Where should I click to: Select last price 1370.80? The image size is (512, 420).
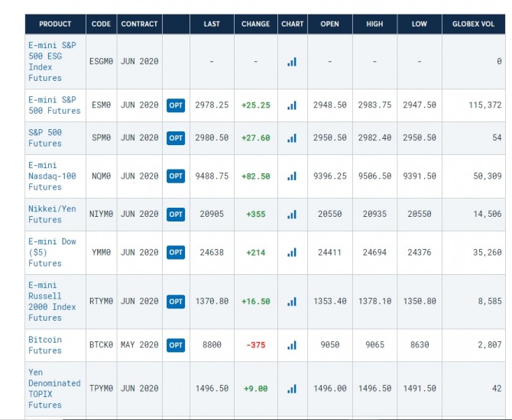tap(212, 301)
